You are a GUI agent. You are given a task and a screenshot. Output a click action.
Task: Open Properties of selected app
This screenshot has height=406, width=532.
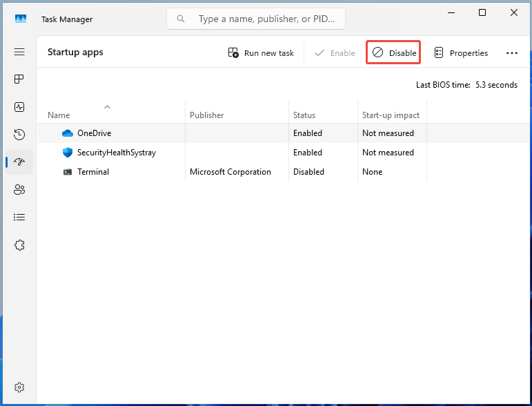(x=461, y=53)
